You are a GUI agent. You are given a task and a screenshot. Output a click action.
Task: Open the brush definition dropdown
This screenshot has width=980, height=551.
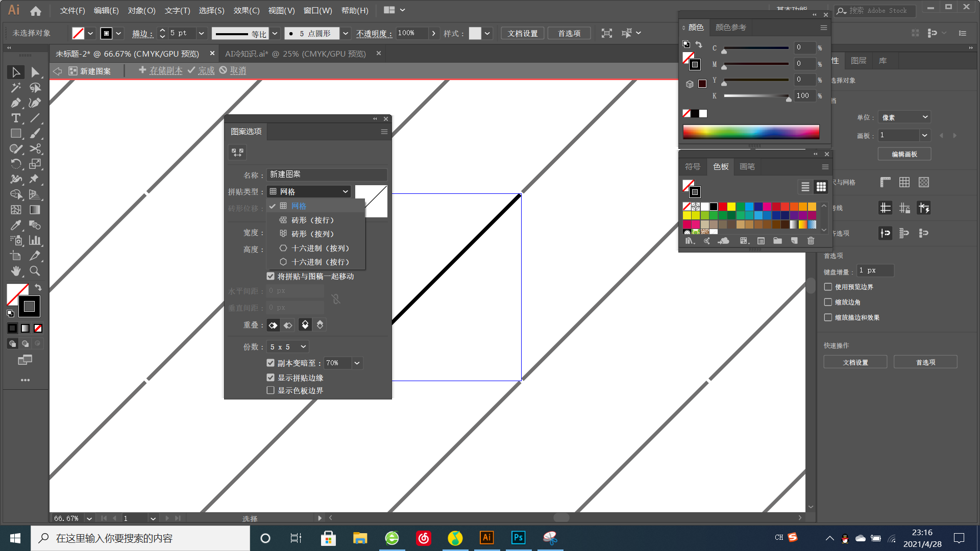[346, 33]
